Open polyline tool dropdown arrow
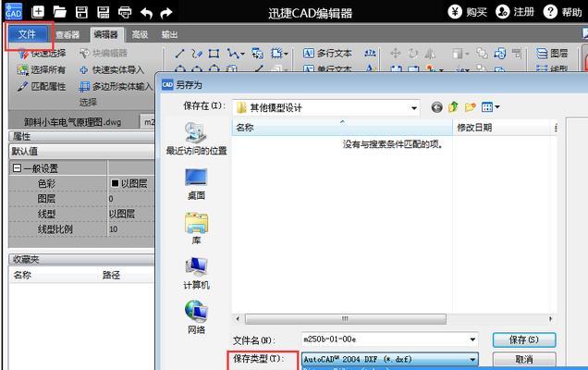The width and height of the screenshot is (588, 370). [242, 54]
